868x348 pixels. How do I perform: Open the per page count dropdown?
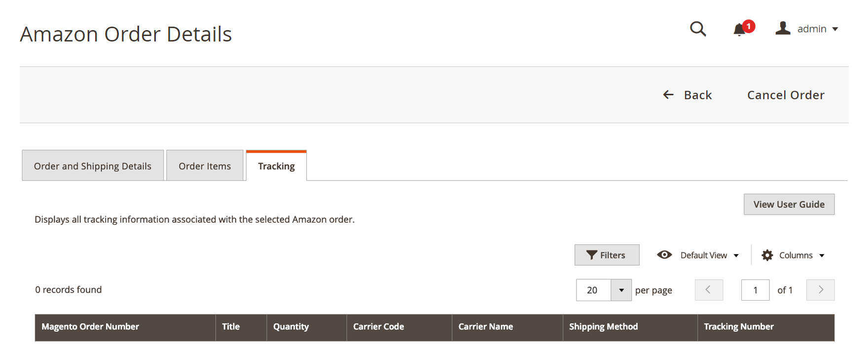(x=621, y=290)
